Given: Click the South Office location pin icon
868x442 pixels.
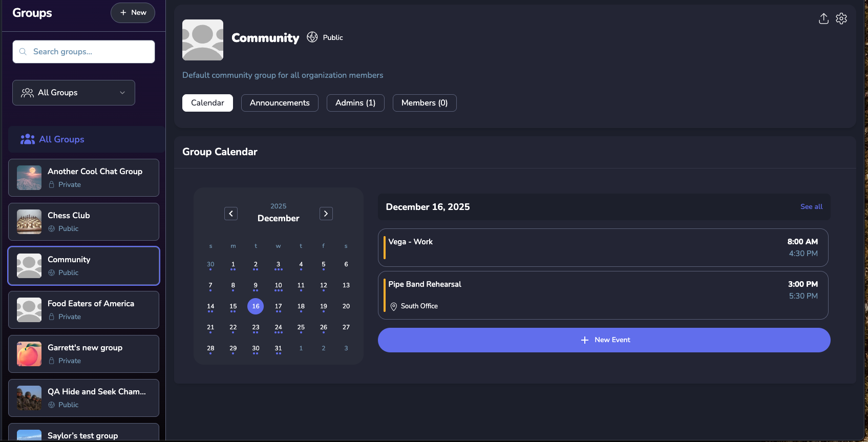Looking at the screenshot, I should coord(394,306).
